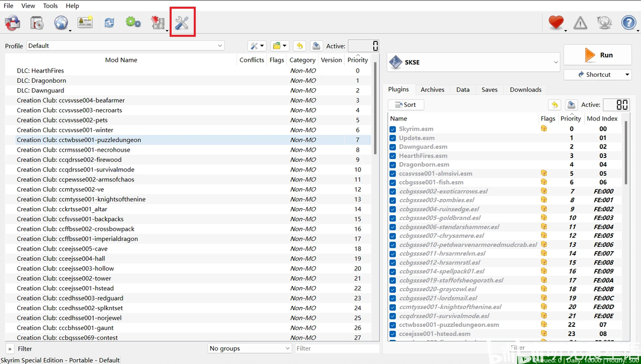The width and height of the screenshot is (641, 364).
Task: Switch to the Downloads tab
Action: [x=525, y=89]
